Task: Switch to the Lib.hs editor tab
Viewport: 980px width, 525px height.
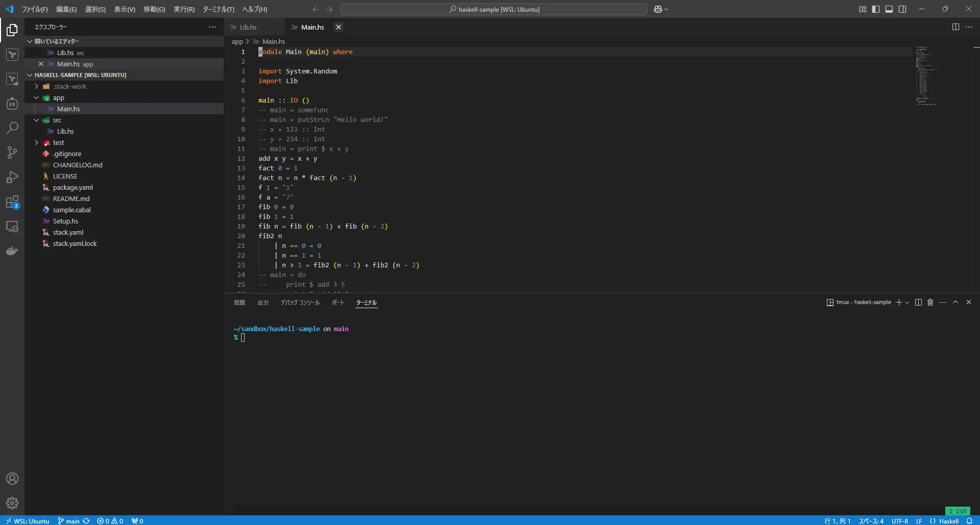Action: pyautogui.click(x=248, y=28)
